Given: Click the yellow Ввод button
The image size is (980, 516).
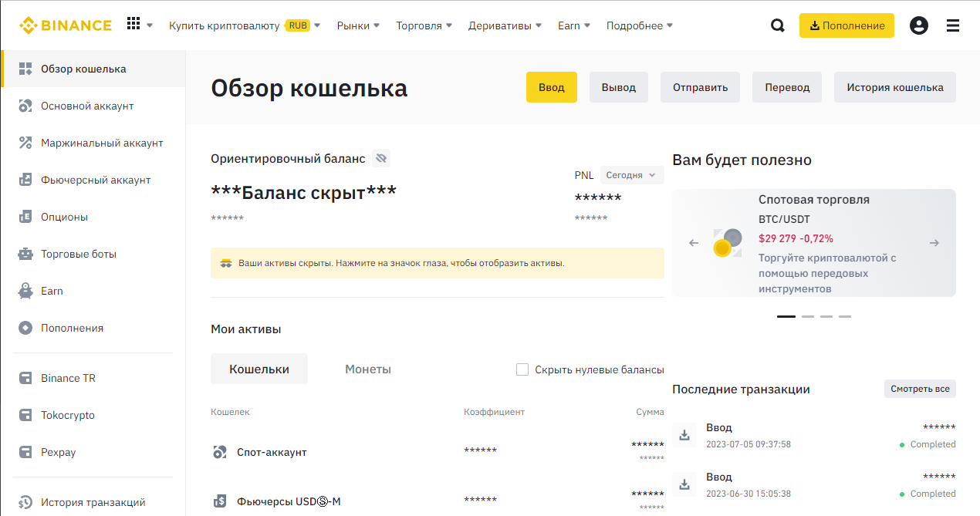Looking at the screenshot, I should click(x=552, y=87).
